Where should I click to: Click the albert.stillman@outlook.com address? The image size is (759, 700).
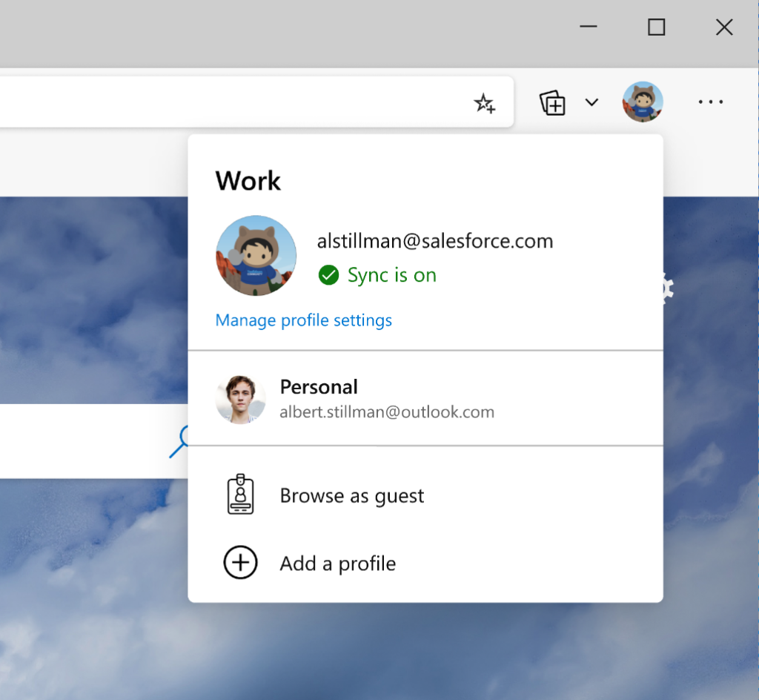387,412
